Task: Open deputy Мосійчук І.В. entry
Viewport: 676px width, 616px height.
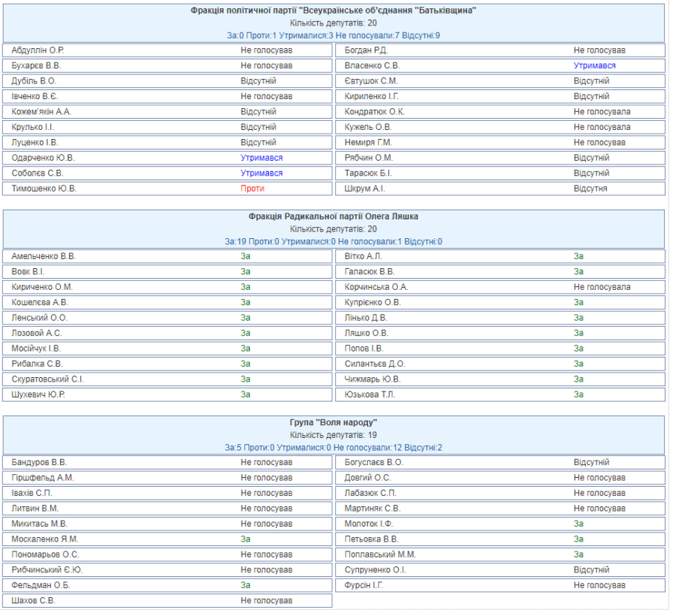Action: [x=36, y=349]
